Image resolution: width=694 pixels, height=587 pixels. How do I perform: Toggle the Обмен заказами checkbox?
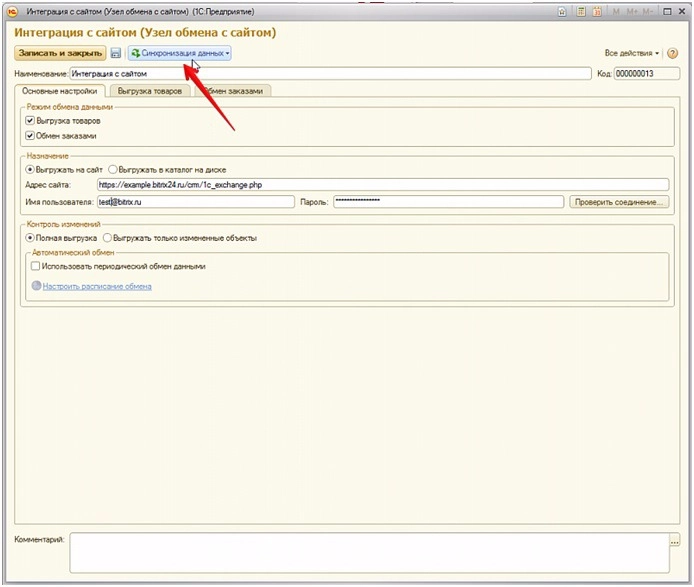pos(31,135)
